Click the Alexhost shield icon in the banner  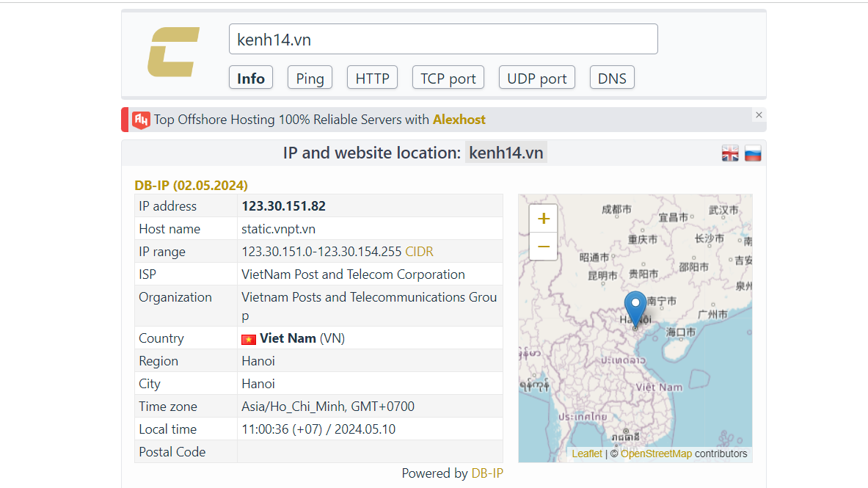click(x=140, y=119)
